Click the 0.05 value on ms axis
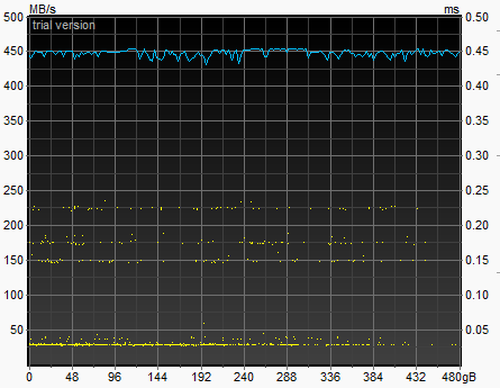 tap(477, 330)
